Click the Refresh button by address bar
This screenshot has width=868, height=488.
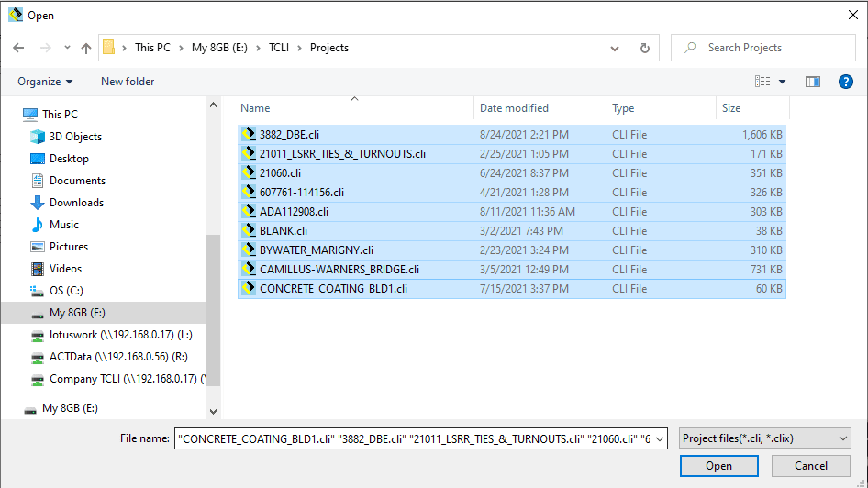click(644, 48)
